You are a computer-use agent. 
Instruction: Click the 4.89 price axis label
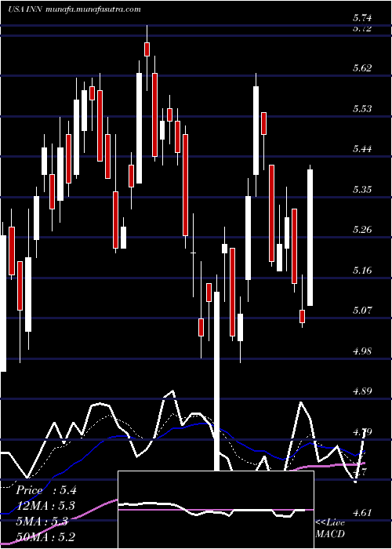click(362, 391)
